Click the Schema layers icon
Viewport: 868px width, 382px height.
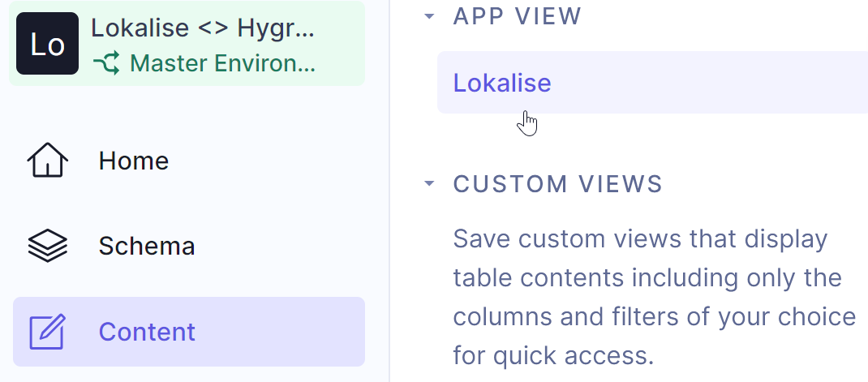pyautogui.click(x=48, y=246)
